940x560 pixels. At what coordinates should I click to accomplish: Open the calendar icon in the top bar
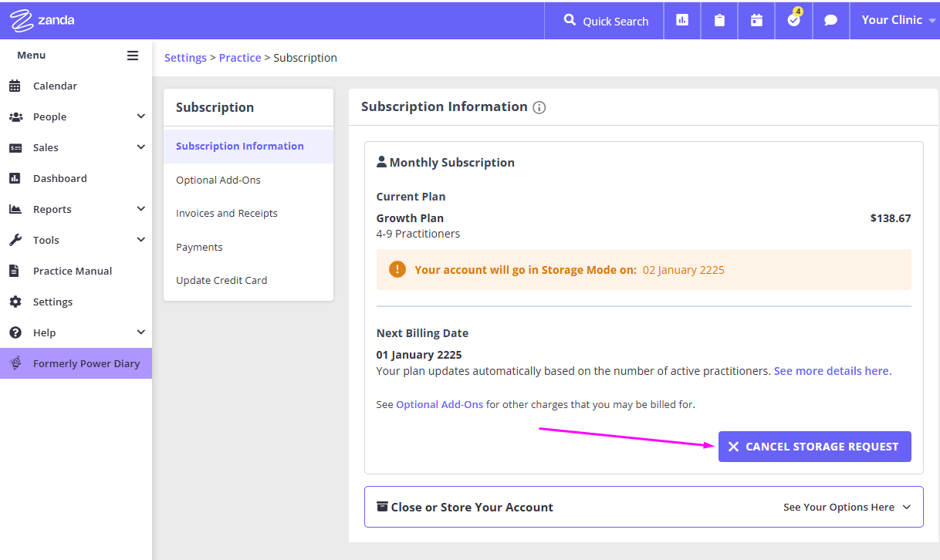coord(756,20)
